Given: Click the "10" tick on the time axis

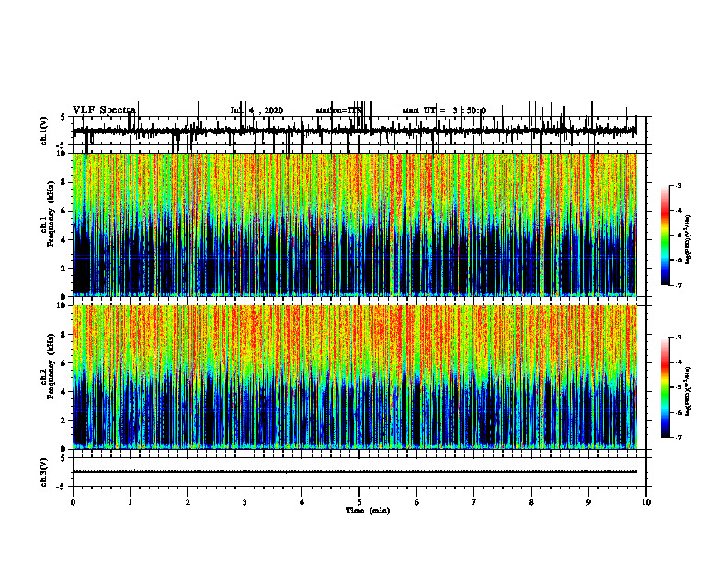Looking at the screenshot, I should (646, 502).
